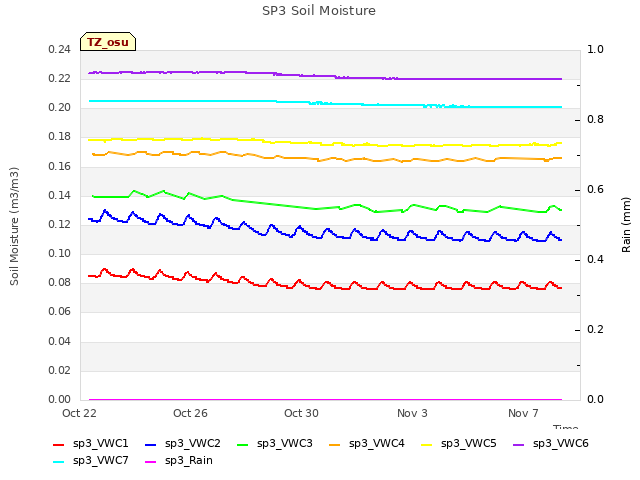This screenshot has width=640, height=480.
Task: Click the Soil Moisture (m3/m3) axis label
Action: click(14, 226)
